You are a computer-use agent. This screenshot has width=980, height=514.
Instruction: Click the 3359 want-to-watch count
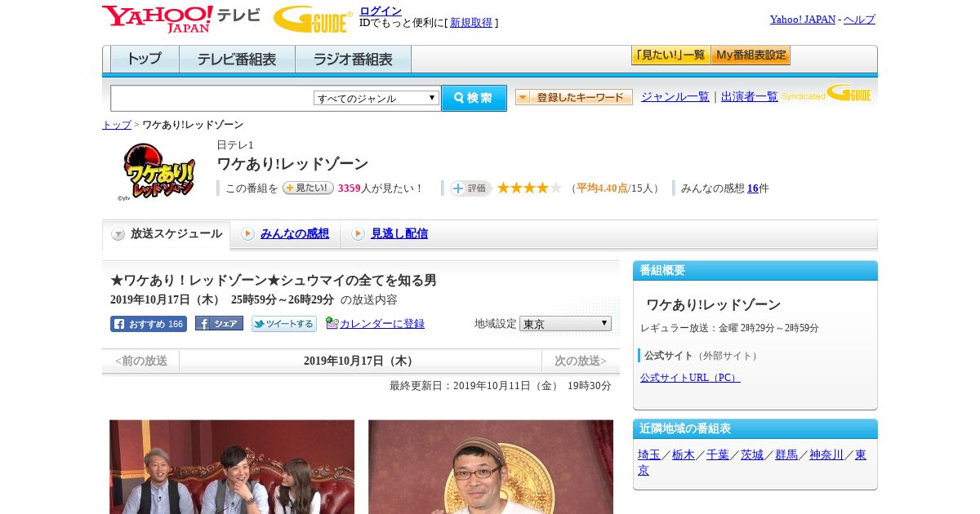[349, 188]
